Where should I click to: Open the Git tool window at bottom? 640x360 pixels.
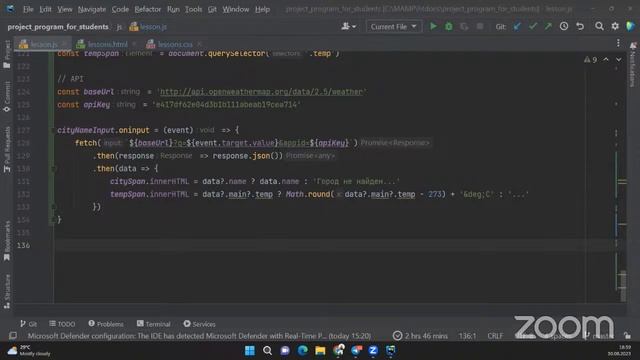28,324
